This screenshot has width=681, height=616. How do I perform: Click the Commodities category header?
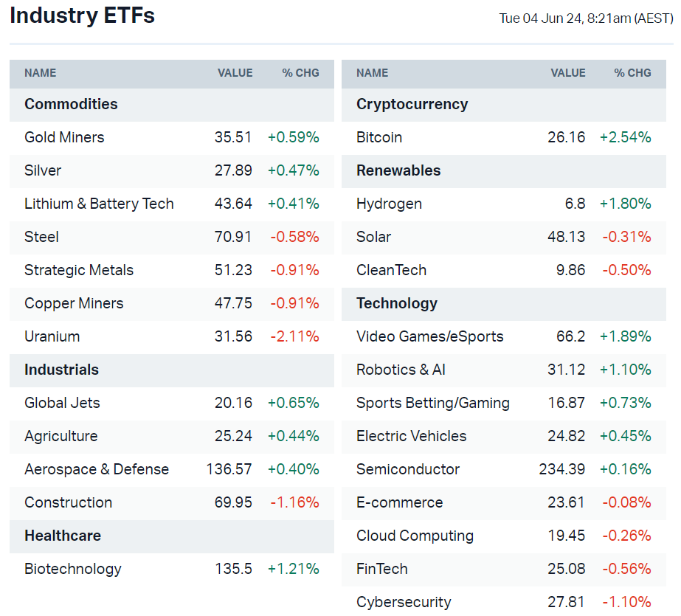click(71, 104)
